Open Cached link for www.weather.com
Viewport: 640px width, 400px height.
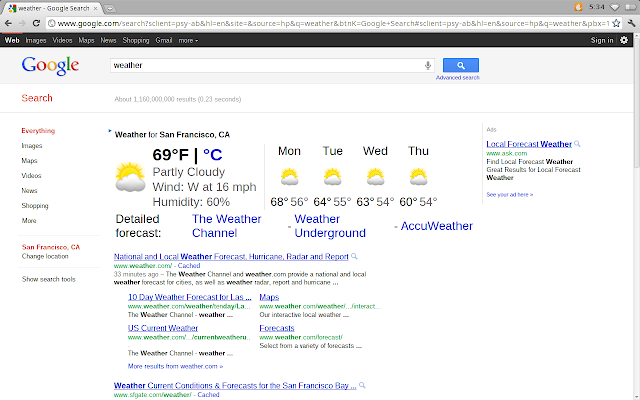pos(189,266)
